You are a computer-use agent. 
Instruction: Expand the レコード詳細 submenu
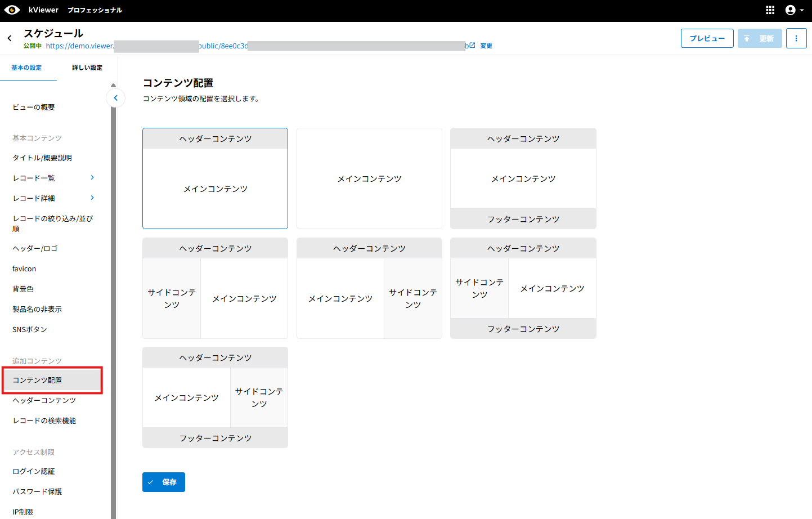tap(92, 198)
